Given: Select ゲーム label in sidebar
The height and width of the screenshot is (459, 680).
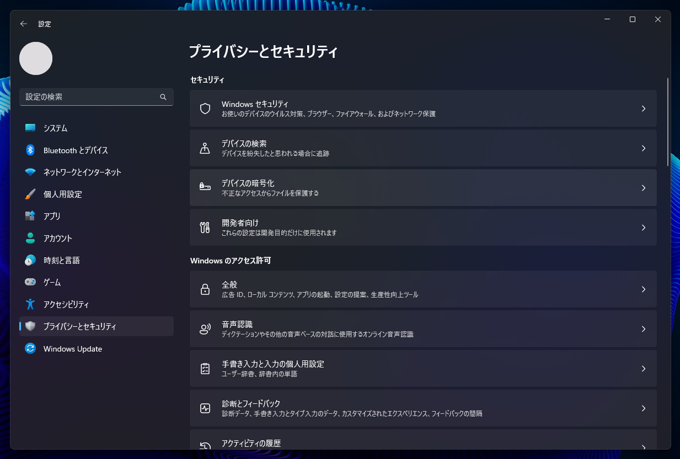Looking at the screenshot, I should pos(52,282).
